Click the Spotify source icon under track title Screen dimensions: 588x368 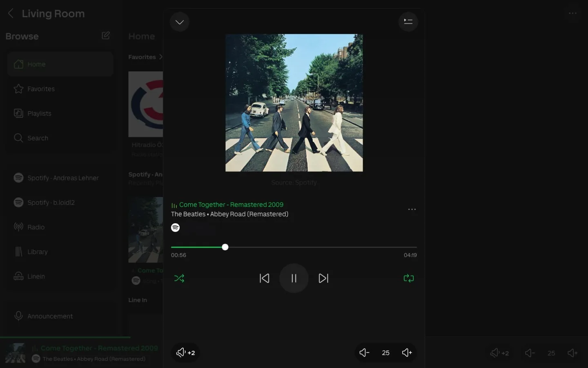tap(176, 227)
